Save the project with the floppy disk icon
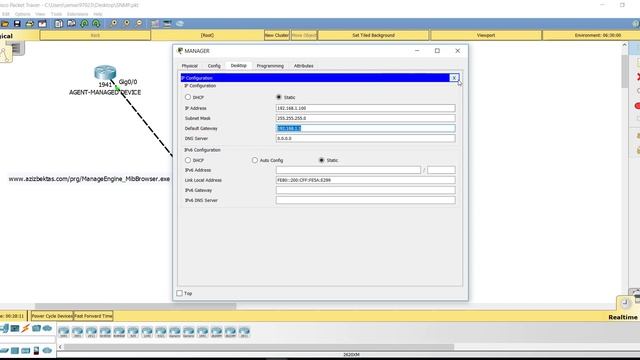This screenshot has width=640, height=360. 17,24
